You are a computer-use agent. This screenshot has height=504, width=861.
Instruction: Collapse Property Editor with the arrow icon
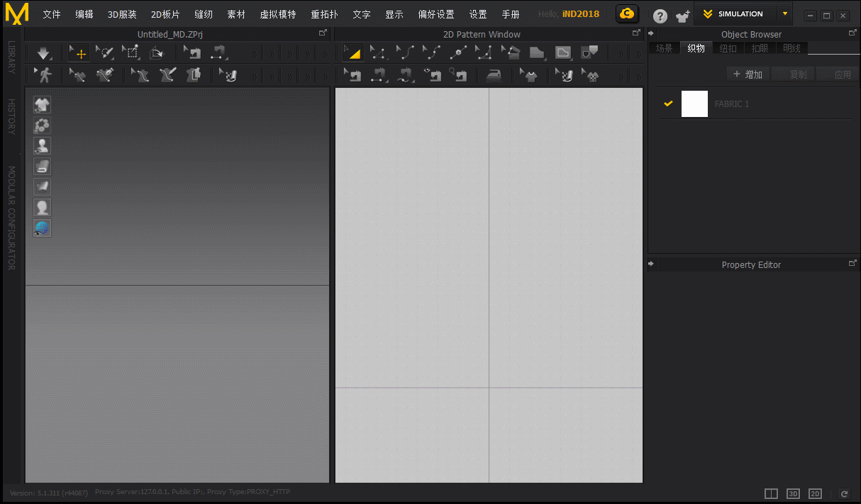pyautogui.click(x=651, y=264)
